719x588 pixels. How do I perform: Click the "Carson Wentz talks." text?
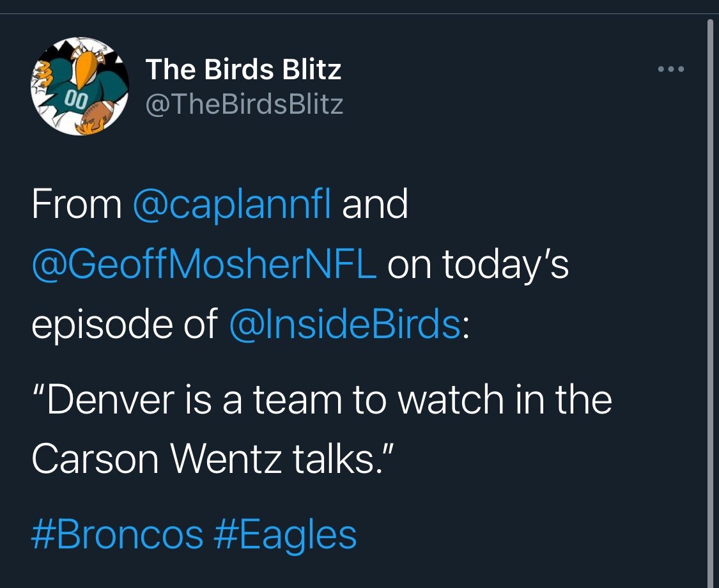211,459
